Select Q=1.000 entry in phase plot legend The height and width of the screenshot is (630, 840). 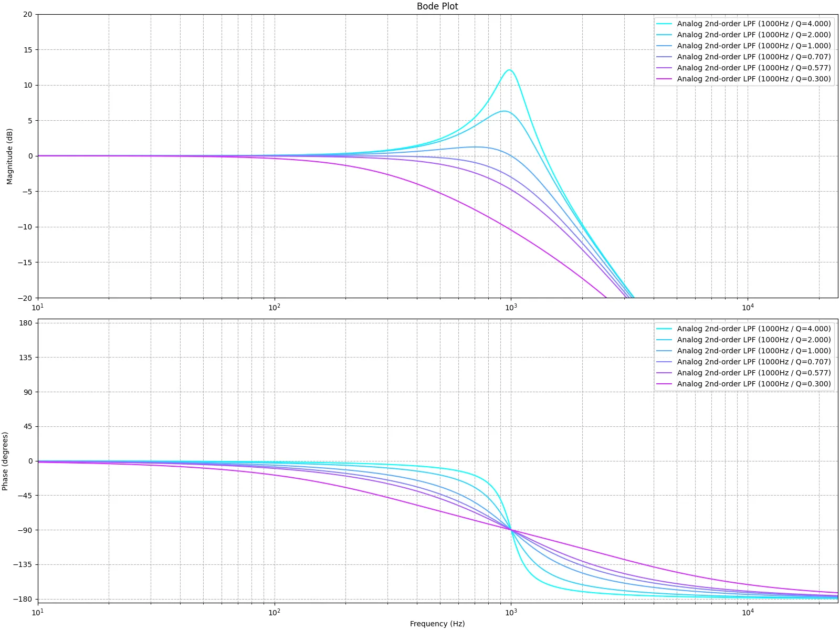(753, 351)
